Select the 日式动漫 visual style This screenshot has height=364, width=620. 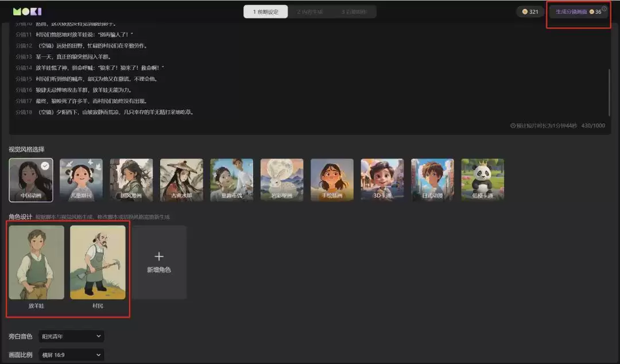pyautogui.click(x=432, y=179)
